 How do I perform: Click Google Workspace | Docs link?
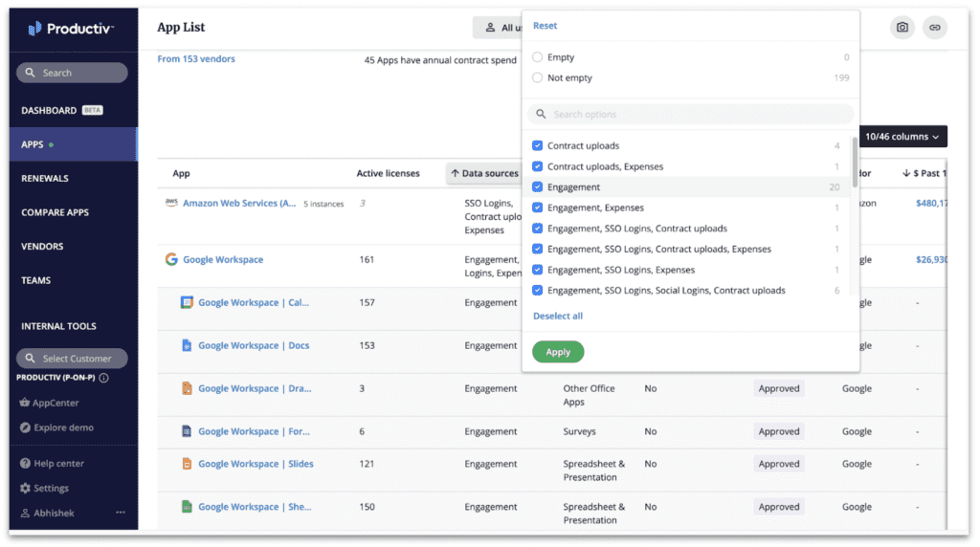click(254, 345)
